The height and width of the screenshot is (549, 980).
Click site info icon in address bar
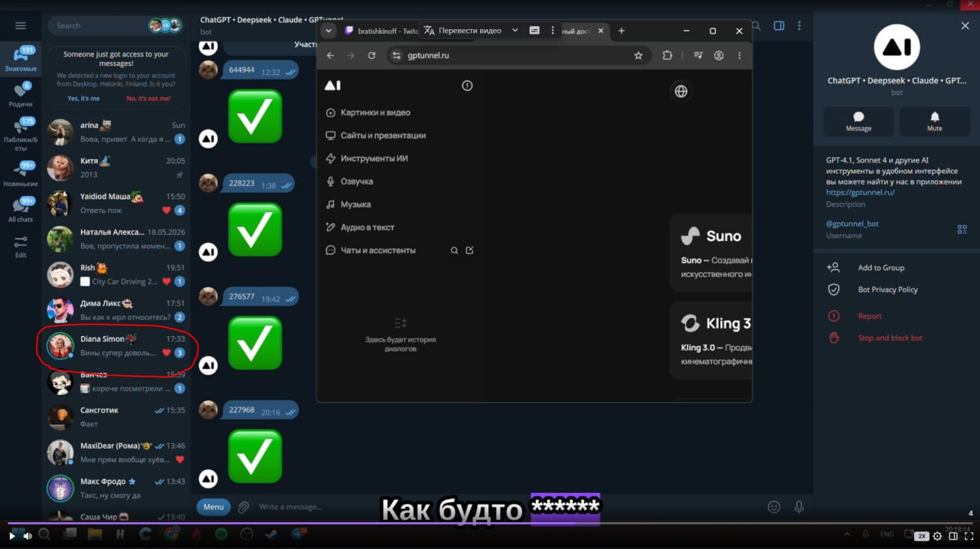(396, 56)
